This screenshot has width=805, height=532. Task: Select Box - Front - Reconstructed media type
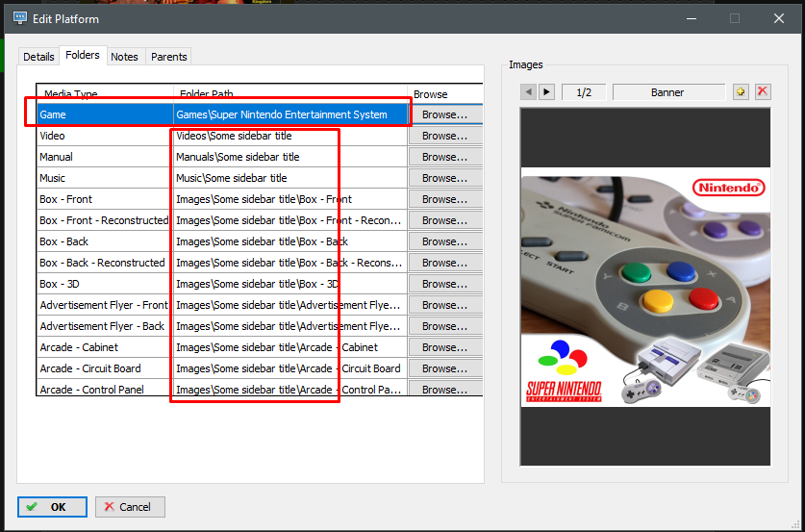pos(105,220)
